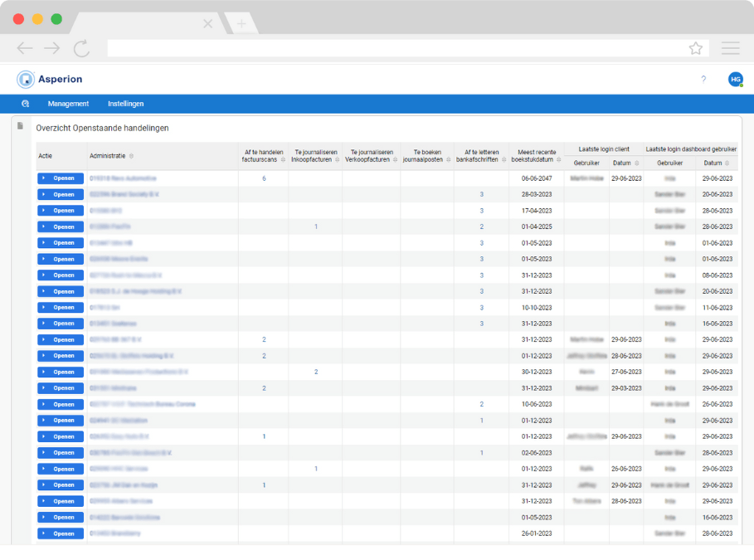The height and width of the screenshot is (560, 754).
Task: Open administration link in the 10-06-2023 row
Action: coord(143,404)
